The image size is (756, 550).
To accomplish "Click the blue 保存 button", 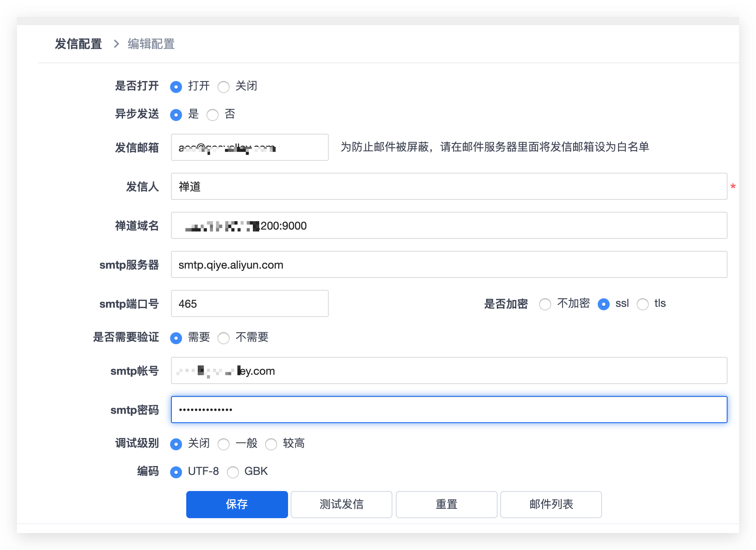I will 237,505.
